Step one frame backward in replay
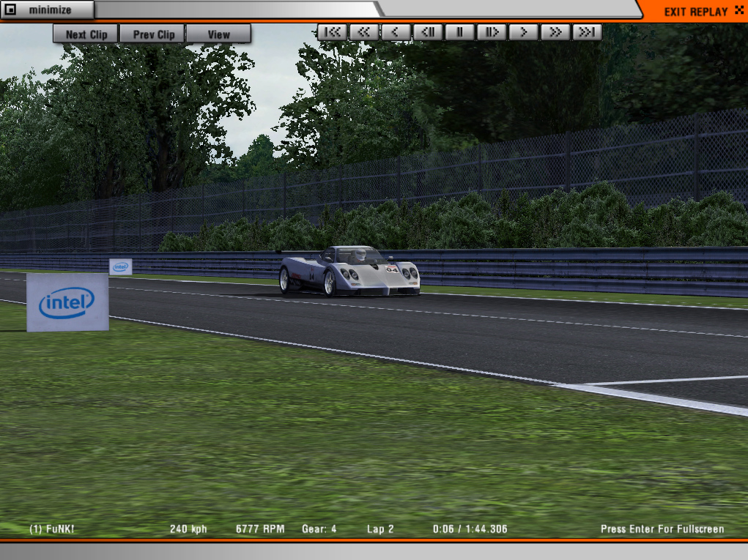Screen dimensions: 748x560 point(428,32)
